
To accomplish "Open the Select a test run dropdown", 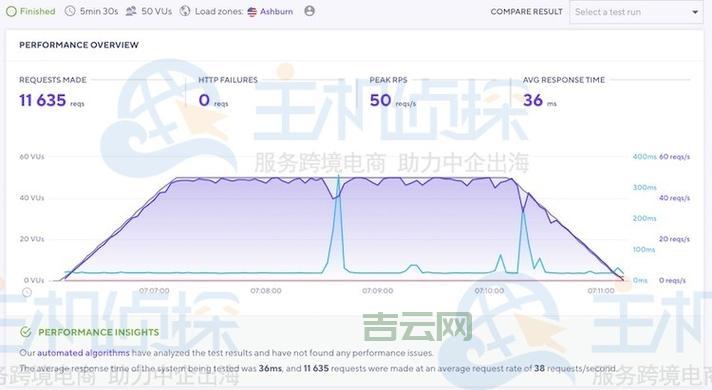I will pos(636,12).
